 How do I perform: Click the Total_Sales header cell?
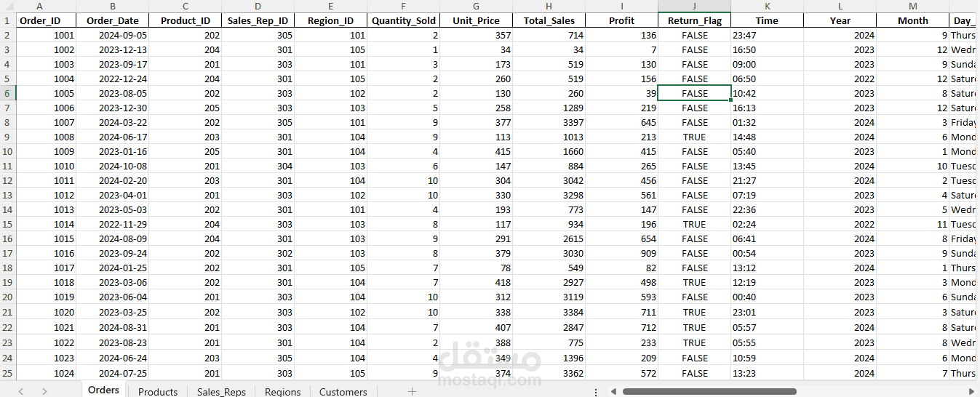[x=549, y=20]
